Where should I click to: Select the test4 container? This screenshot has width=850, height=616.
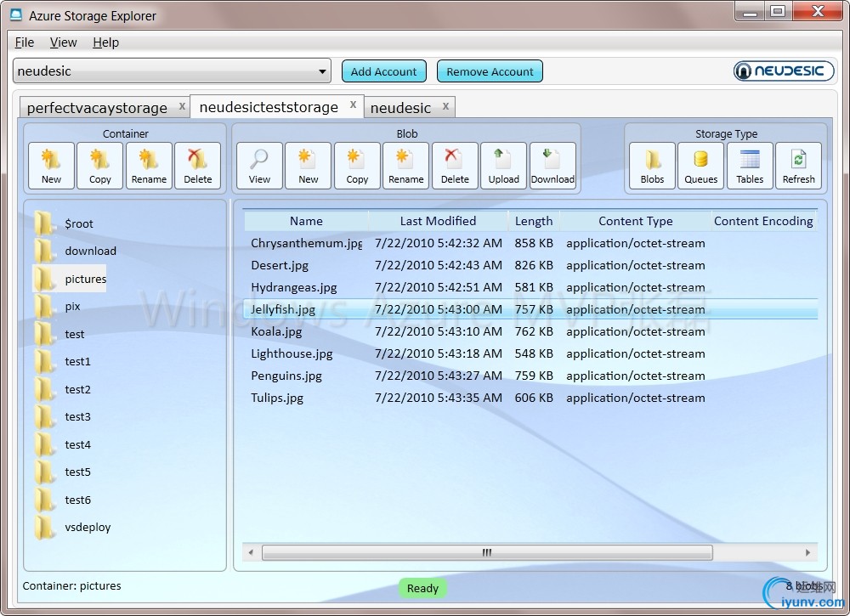[x=63, y=444]
